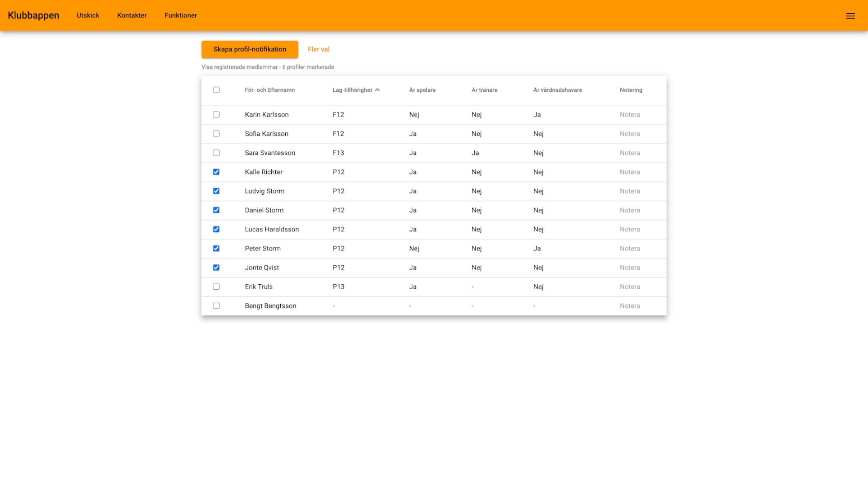
Task: Check the Bengt Bengtsson checkbox
Action: [x=216, y=306]
